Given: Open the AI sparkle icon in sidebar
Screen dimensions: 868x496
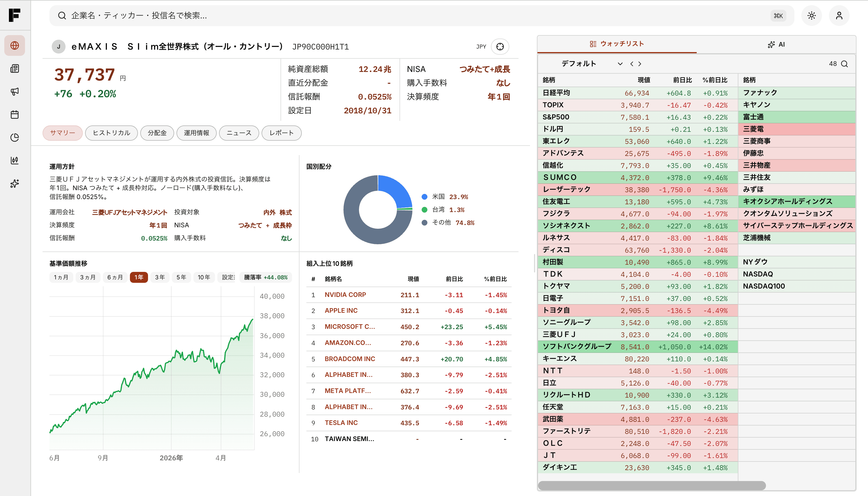Looking at the screenshot, I should click(15, 184).
